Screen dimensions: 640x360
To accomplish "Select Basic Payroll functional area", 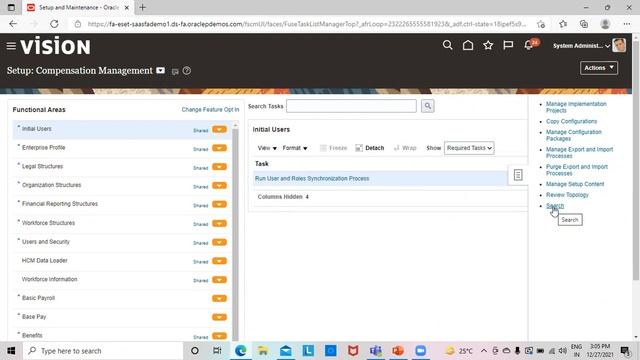I will [x=38, y=298].
